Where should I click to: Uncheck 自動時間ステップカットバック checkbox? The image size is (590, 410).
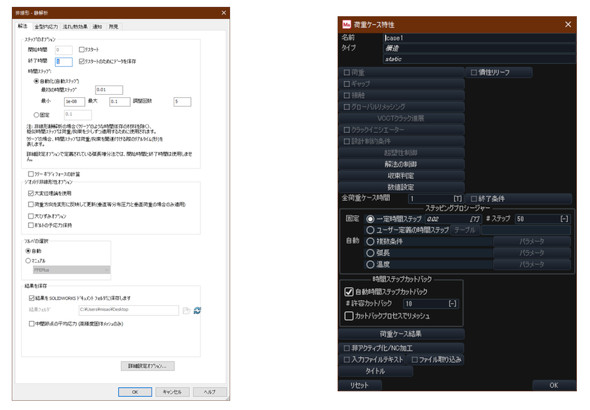coord(349,292)
